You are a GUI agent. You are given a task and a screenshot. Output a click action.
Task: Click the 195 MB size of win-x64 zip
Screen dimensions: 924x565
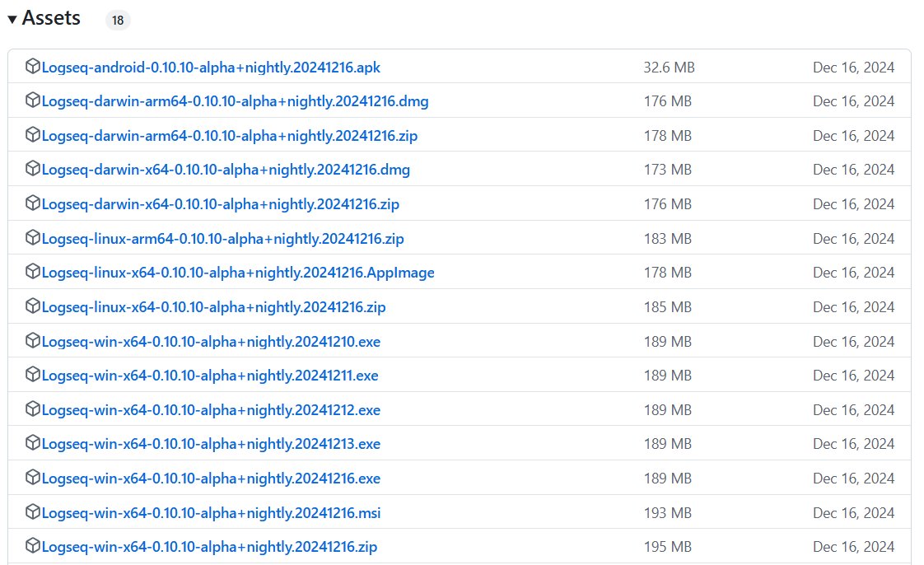[x=668, y=547]
